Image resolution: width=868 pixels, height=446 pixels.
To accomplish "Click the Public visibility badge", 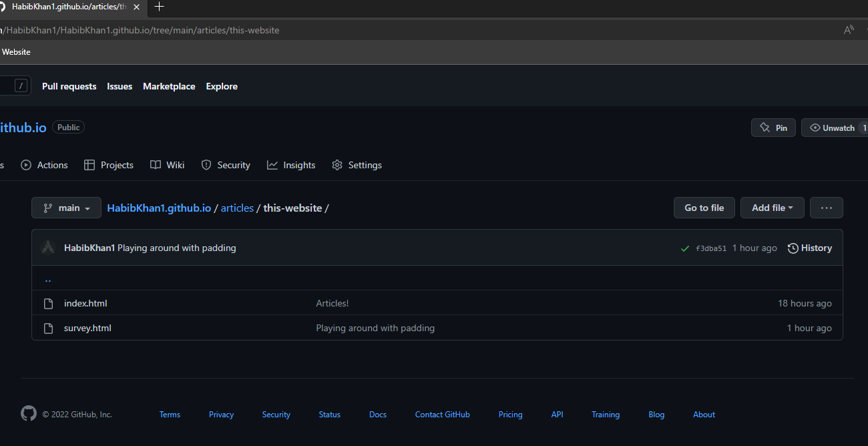I will tap(69, 128).
